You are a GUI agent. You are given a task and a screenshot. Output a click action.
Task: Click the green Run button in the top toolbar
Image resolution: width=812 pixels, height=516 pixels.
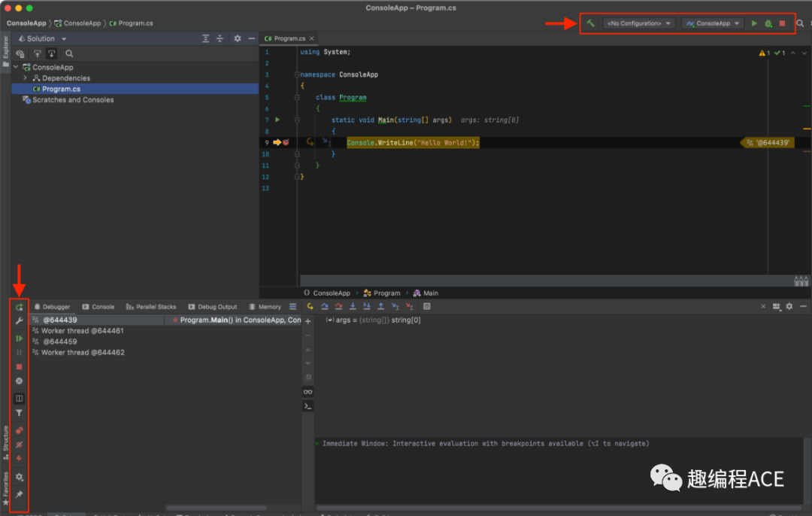(754, 23)
